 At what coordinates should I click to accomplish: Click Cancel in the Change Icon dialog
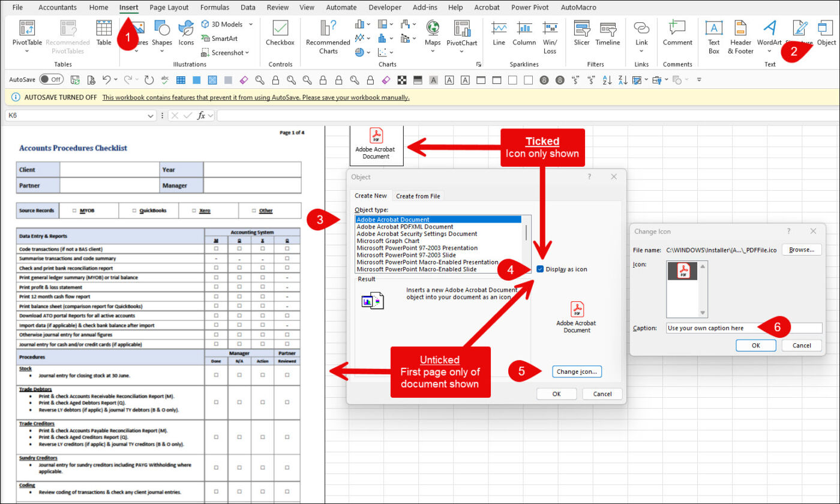pos(802,346)
